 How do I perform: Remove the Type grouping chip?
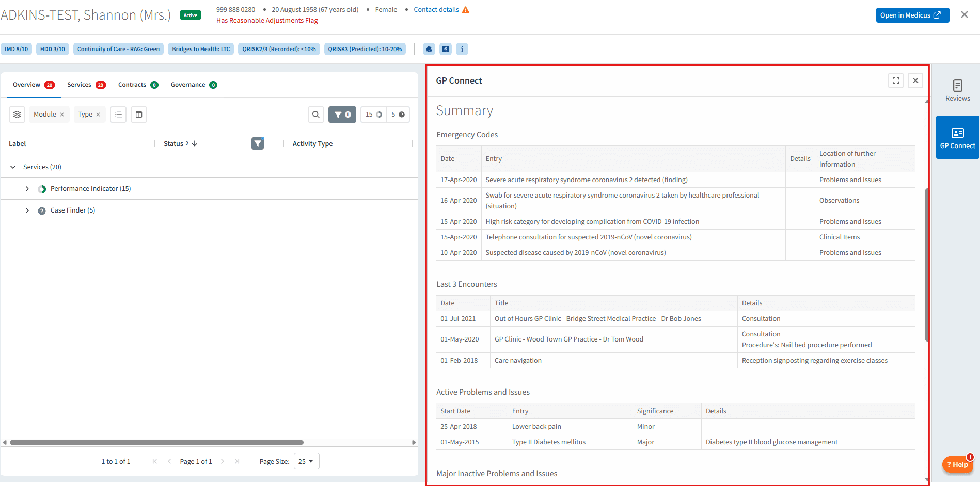pos(98,115)
